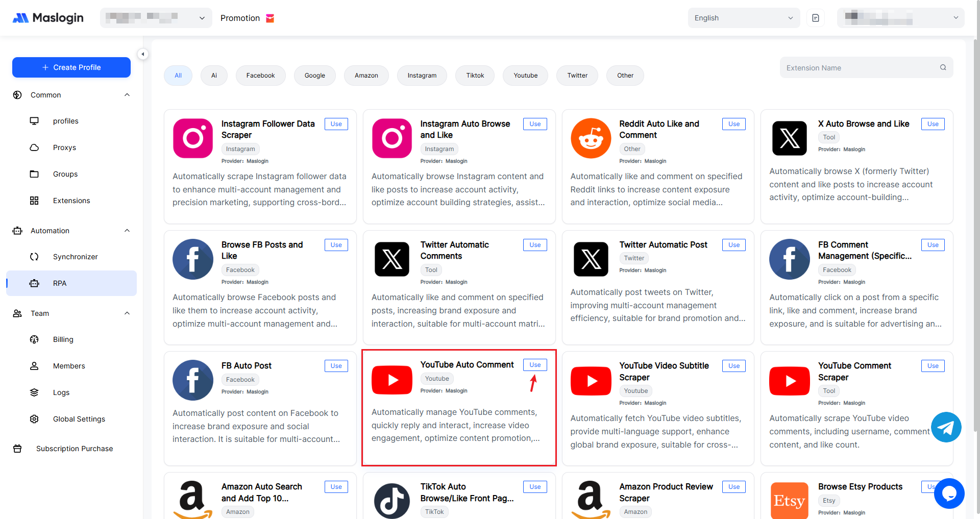980x519 pixels.
Task: Select the Youtube category filter
Action: [525, 76]
